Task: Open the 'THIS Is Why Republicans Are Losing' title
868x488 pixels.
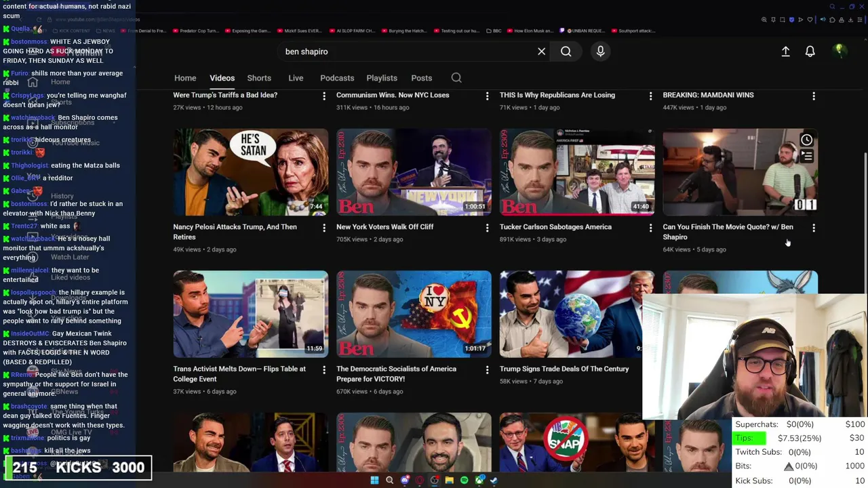Action: (x=557, y=95)
